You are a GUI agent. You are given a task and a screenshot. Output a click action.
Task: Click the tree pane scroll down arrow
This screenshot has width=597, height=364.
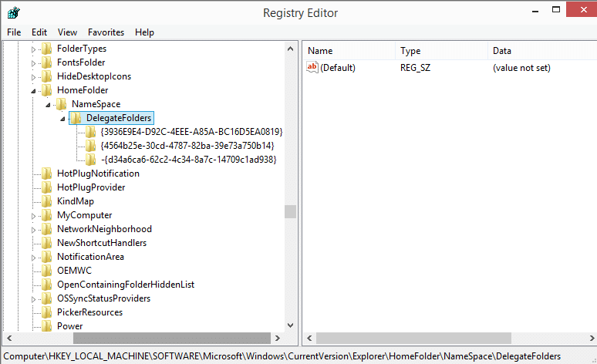point(291,325)
